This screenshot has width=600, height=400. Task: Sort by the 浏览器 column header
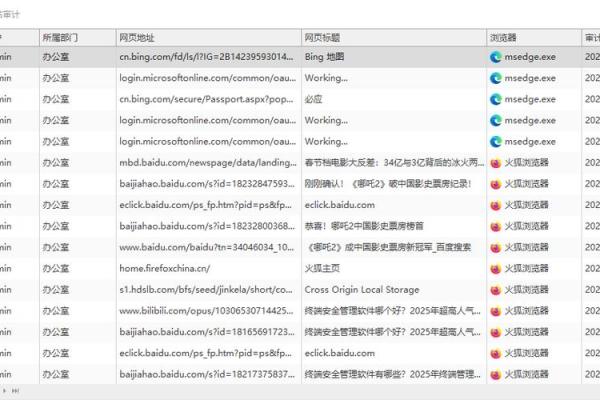pos(534,38)
